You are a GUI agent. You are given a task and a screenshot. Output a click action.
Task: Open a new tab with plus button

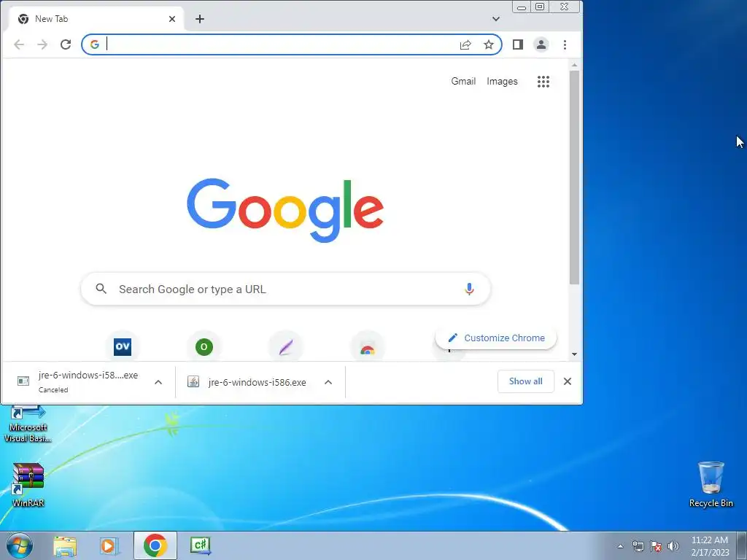point(200,19)
